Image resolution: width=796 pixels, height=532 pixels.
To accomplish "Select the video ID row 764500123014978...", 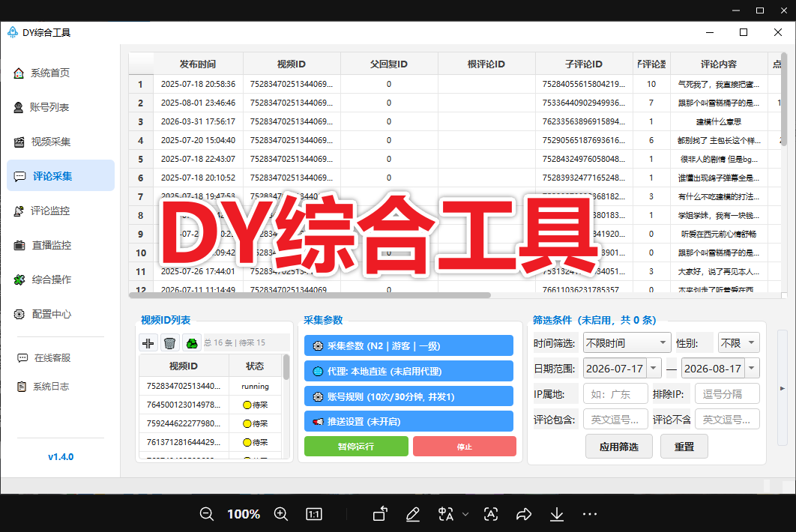I will (184, 405).
